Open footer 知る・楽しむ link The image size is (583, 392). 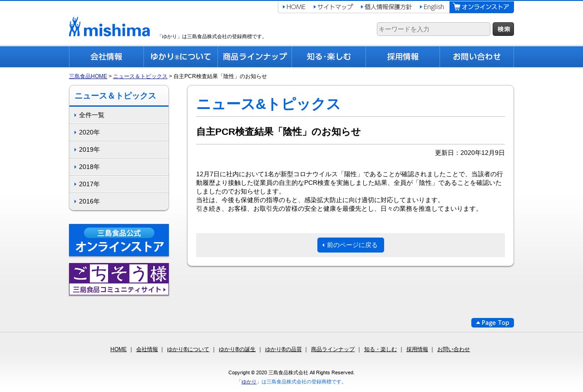pos(380,349)
